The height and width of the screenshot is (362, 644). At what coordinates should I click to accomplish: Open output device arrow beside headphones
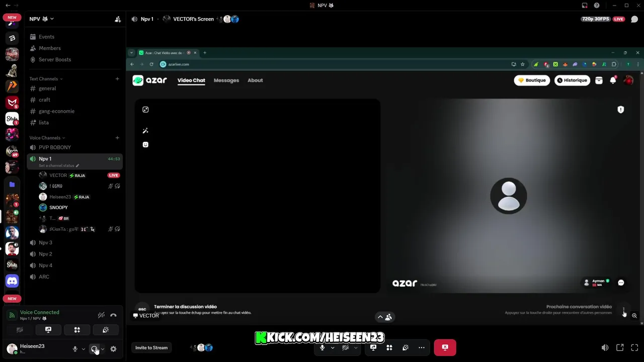pyautogui.click(x=103, y=349)
